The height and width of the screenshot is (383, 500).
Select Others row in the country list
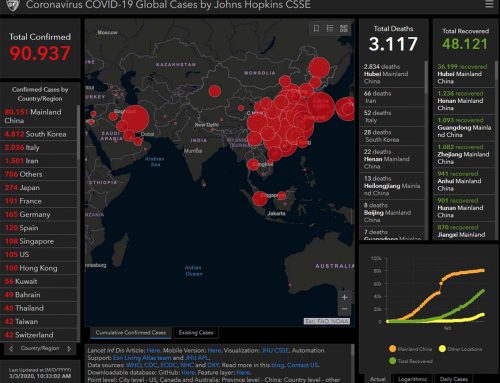click(39, 174)
